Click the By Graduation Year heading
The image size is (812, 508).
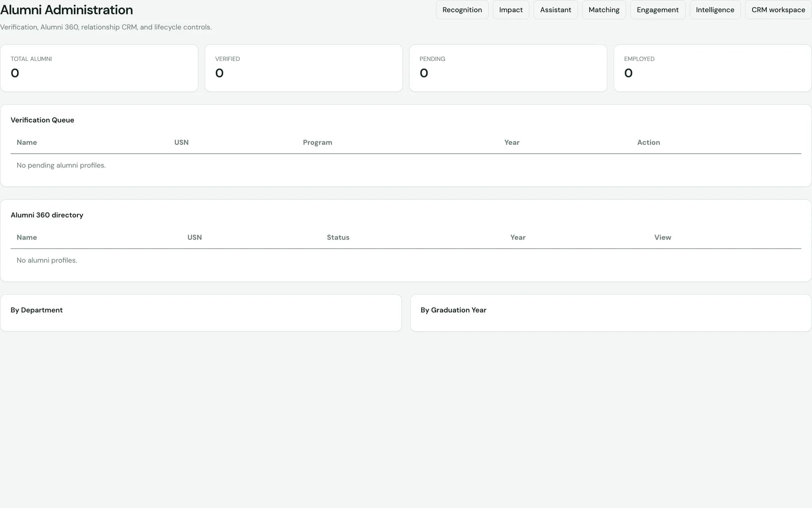453,310
